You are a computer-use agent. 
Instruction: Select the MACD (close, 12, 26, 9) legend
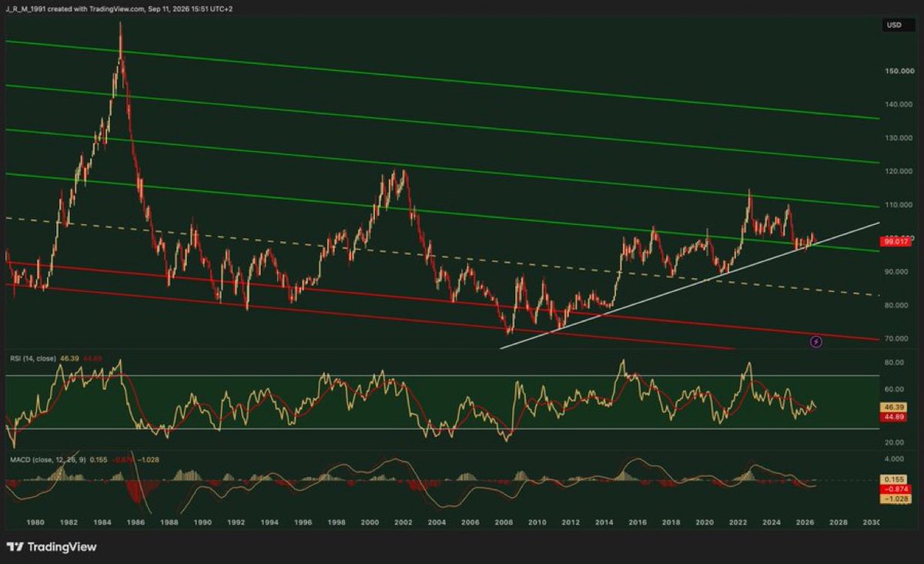coord(48,459)
